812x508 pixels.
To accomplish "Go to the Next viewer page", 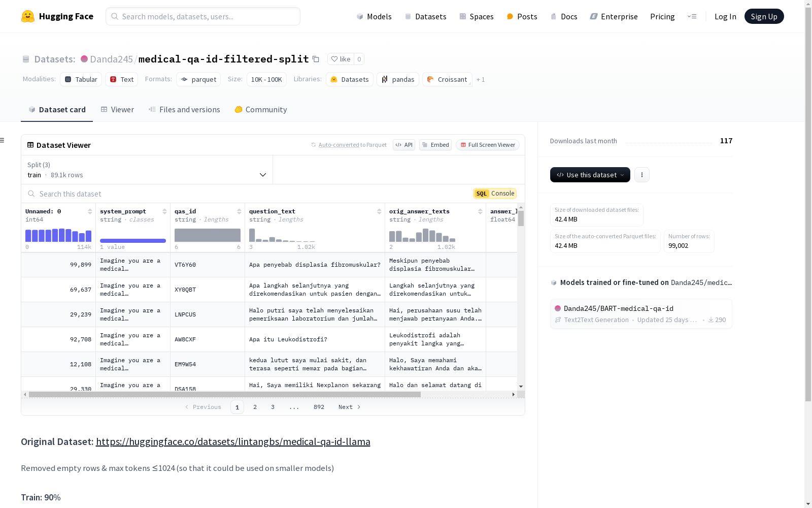I will pyautogui.click(x=349, y=407).
